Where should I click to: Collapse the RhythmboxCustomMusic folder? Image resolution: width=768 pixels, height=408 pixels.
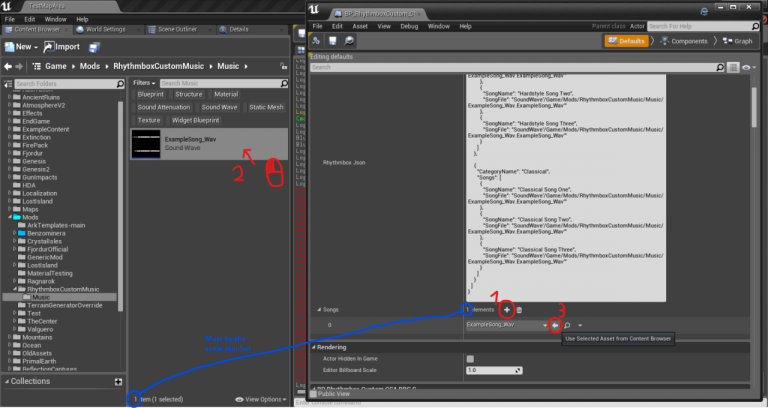click(x=15, y=289)
